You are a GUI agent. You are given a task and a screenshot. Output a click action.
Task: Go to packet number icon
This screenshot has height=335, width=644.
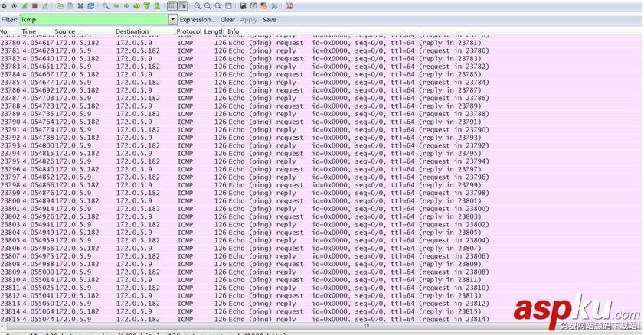pyautogui.click(x=136, y=6)
